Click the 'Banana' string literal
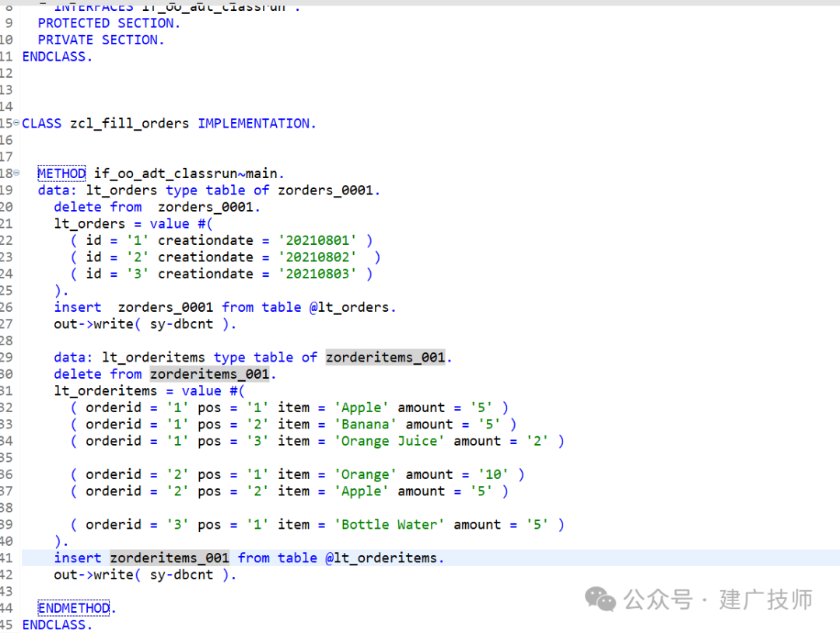Screen dimensions: 840x633 click(366, 424)
